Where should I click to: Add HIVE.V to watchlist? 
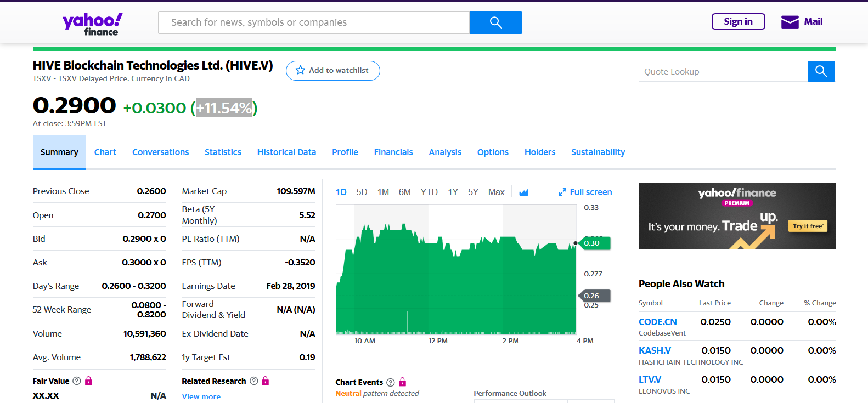point(332,71)
